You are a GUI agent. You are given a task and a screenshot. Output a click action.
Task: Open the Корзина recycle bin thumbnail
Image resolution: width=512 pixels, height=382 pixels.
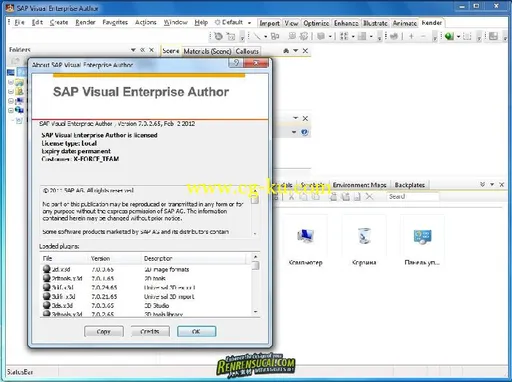364,241
